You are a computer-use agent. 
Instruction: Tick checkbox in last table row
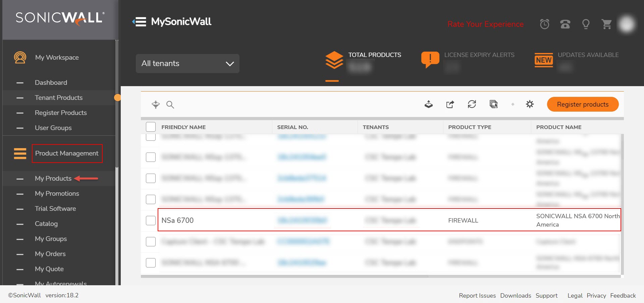pos(151,262)
